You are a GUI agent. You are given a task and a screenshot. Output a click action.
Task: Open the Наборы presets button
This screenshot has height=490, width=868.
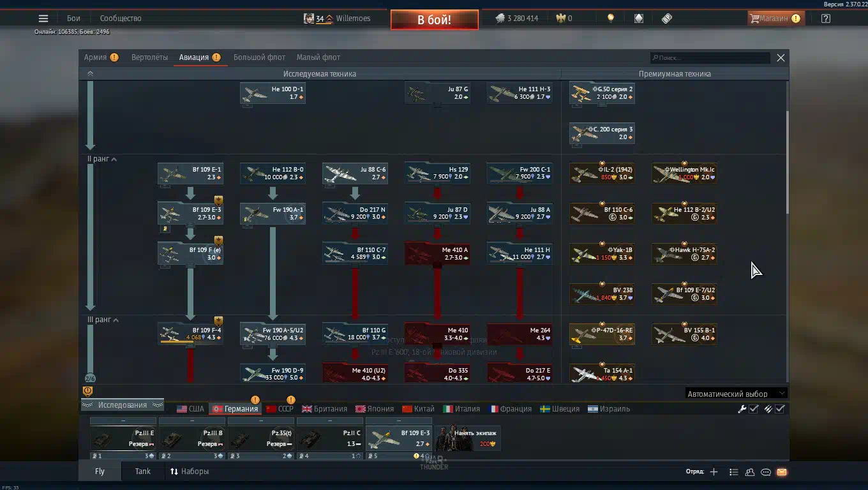pyautogui.click(x=190, y=471)
